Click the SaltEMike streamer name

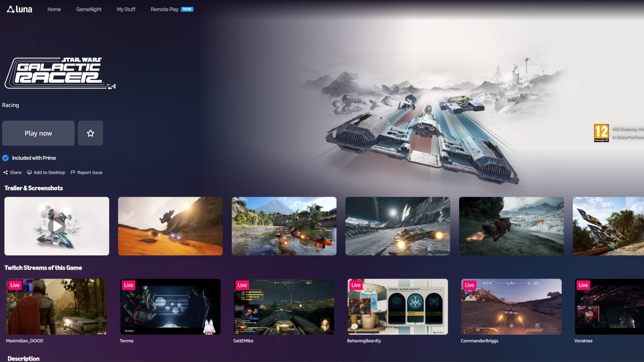(243, 341)
